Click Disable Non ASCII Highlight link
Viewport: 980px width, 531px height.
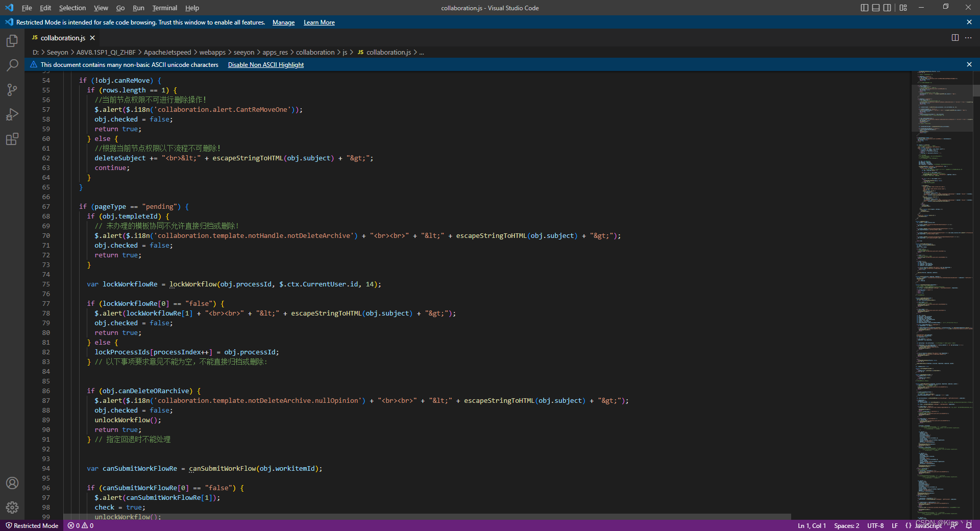[265, 65]
